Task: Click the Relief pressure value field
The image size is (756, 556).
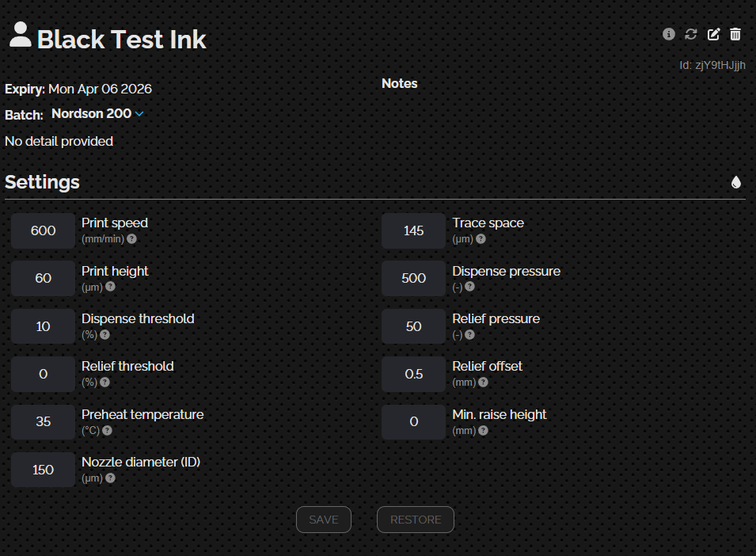Action: tap(414, 326)
